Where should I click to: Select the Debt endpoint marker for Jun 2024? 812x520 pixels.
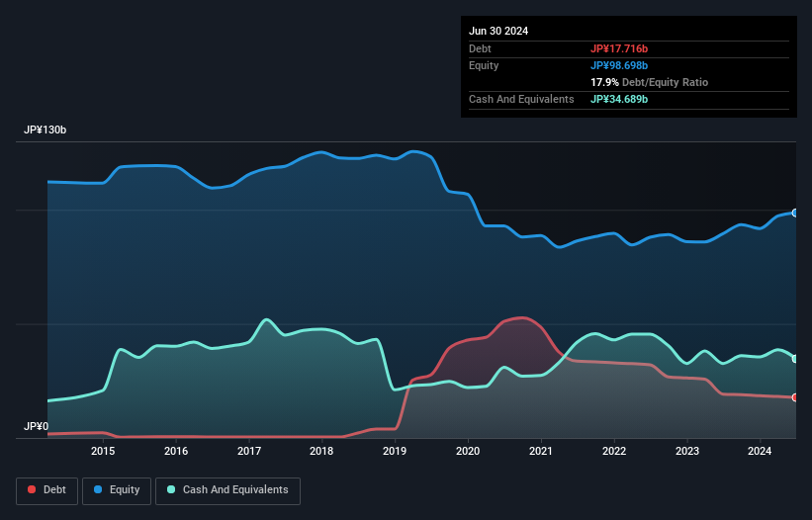pos(795,397)
